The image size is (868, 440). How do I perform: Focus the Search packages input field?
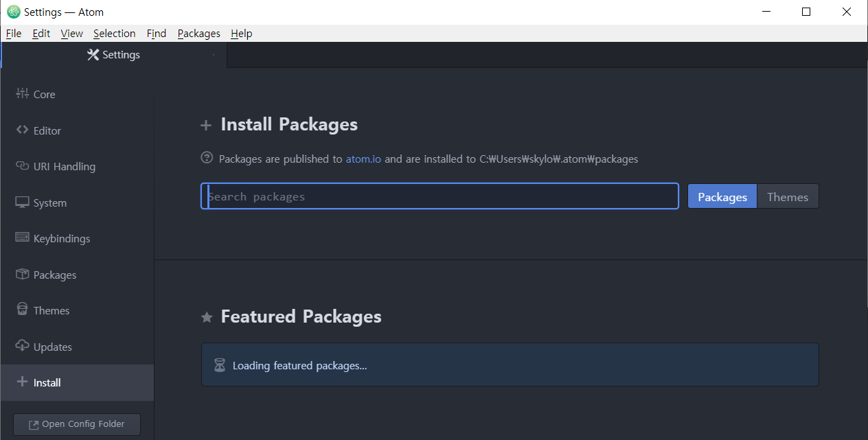click(439, 196)
